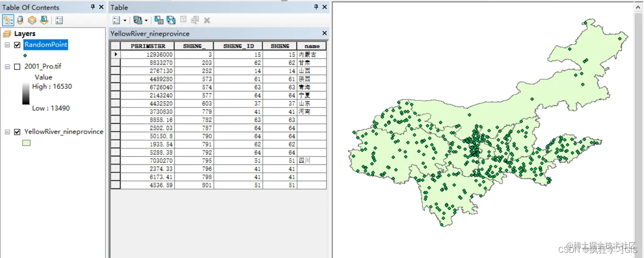Click cell with perimeter 50150.8
Screen dimensions: 644x258
[x=148, y=136]
